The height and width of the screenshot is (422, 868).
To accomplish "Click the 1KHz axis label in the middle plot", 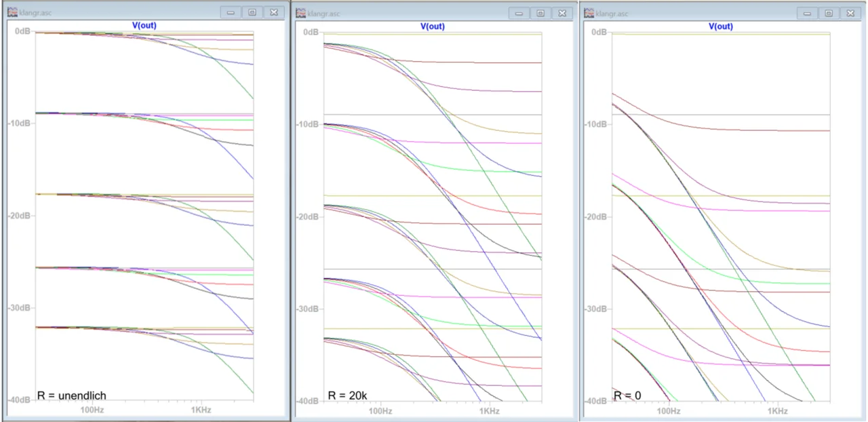I will point(490,411).
